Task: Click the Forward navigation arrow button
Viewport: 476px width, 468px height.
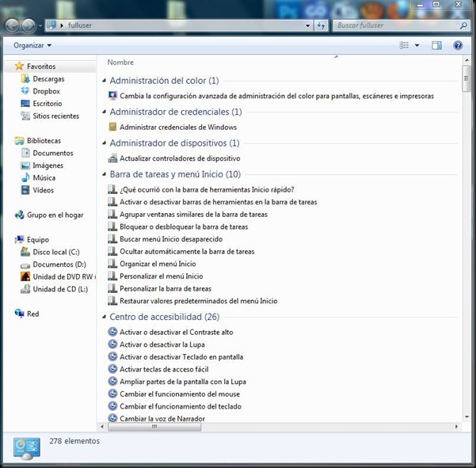Action: click(x=29, y=25)
